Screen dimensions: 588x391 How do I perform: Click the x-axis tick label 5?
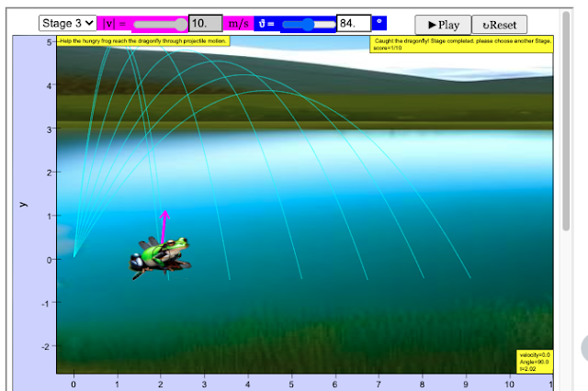coord(291,385)
